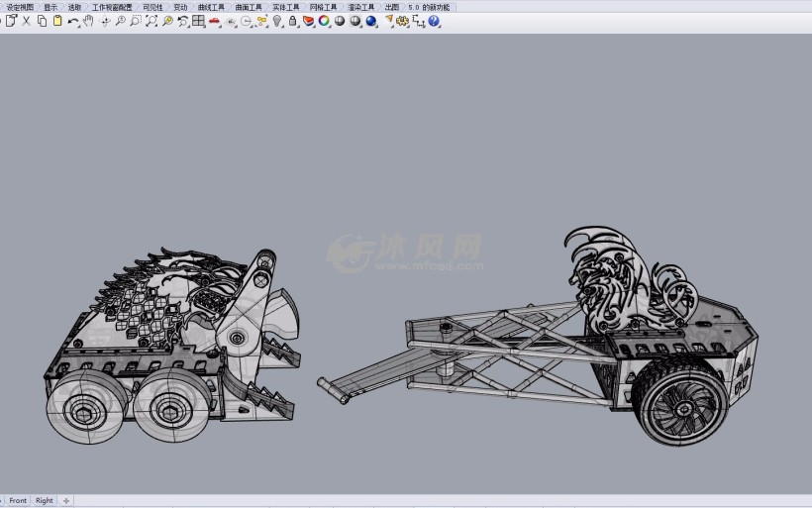This screenshot has height=508, width=812.
Task: Open the 工作视窗配置 toolbar tab
Action: (112, 7)
